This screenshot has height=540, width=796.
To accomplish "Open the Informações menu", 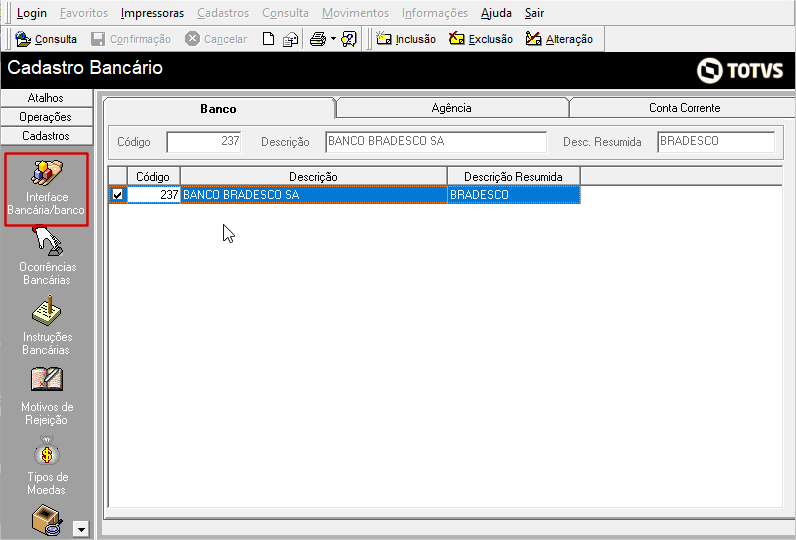I will point(435,13).
